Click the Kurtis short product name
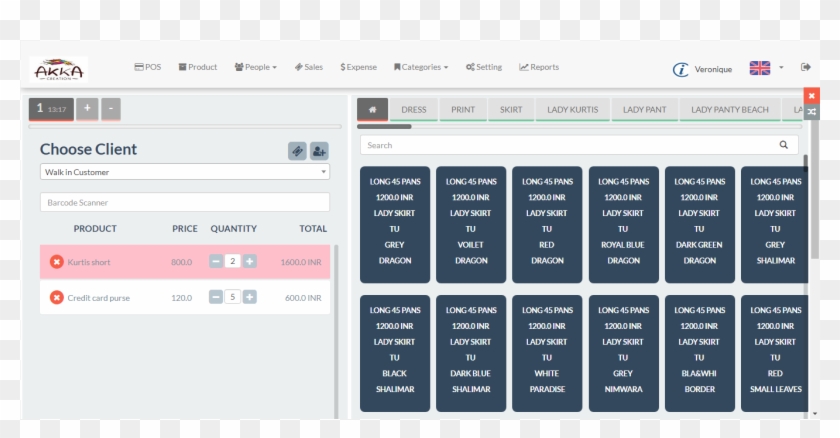The image size is (840, 438). 89,262
